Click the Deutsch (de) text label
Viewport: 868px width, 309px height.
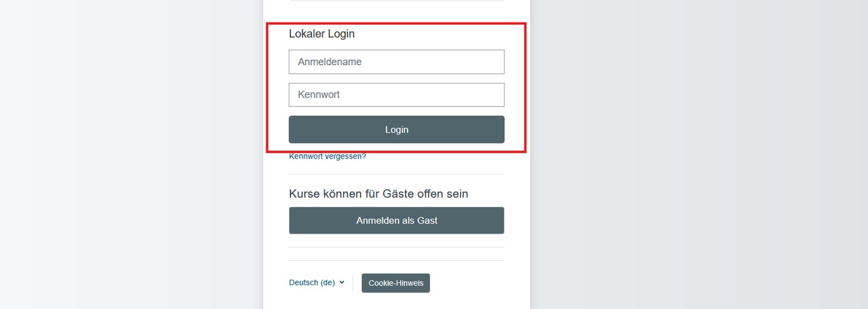click(x=312, y=283)
